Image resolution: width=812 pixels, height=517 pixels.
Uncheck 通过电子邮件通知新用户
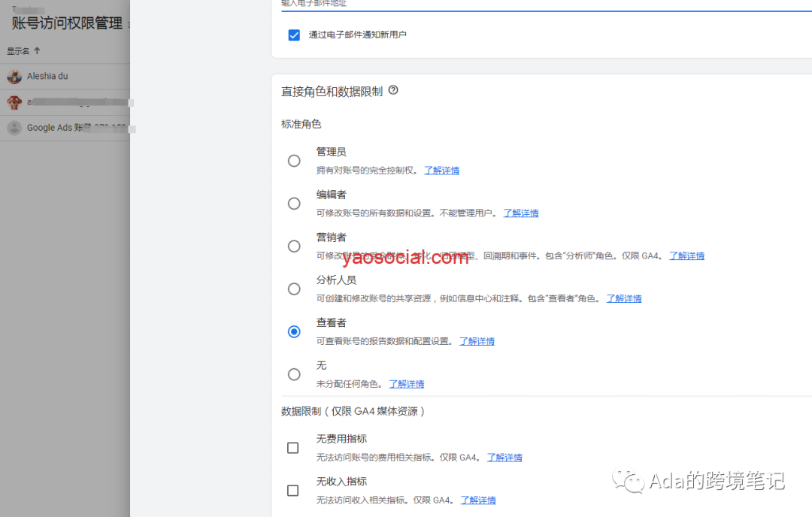click(294, 35)
